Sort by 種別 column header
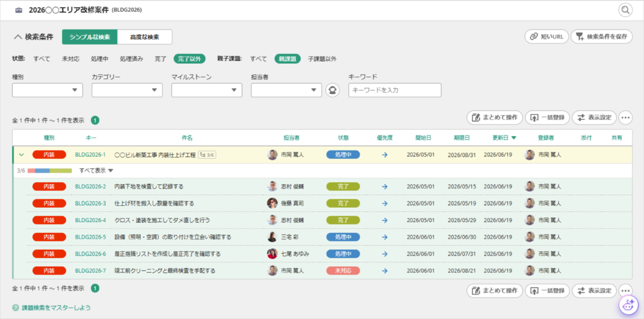This screenshot has height=319, width=644. 49,138
